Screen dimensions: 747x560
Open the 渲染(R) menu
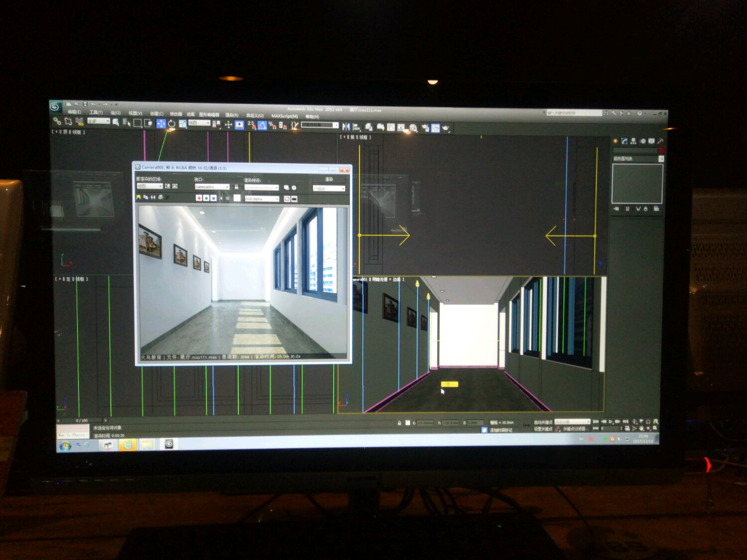click(232, 115)
